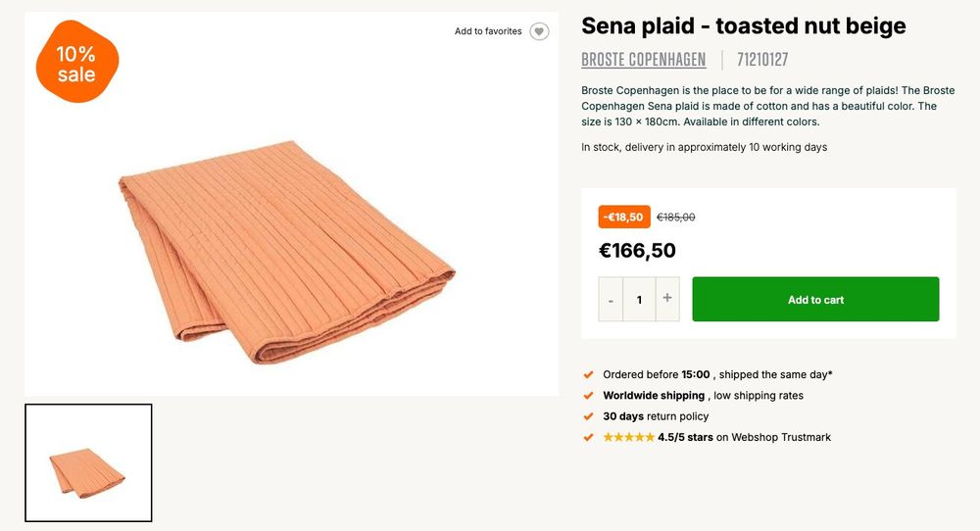980x531 pixels.
Task: Click the heart favorites icon
Action: click(x=539, y=31)
